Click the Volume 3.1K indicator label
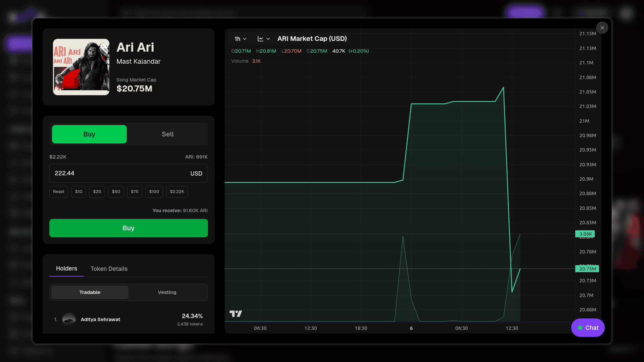Viewport: 644px width, 362px height. pos(246,61)
